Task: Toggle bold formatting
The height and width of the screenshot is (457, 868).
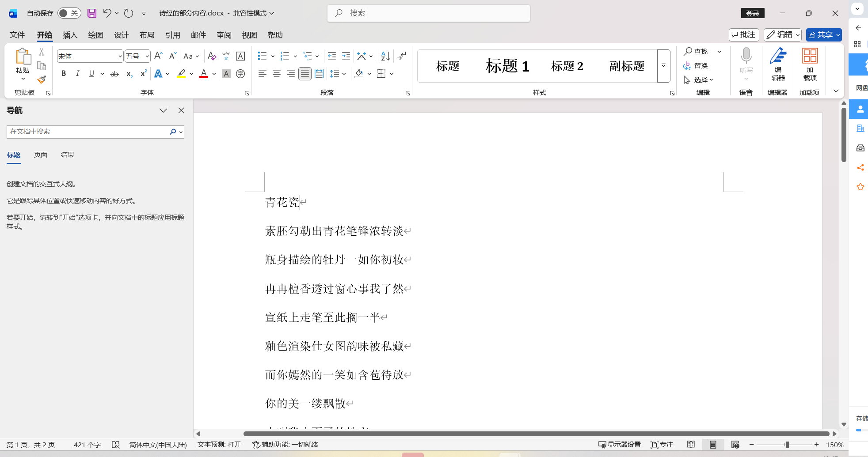Action: tap(64, 74)
